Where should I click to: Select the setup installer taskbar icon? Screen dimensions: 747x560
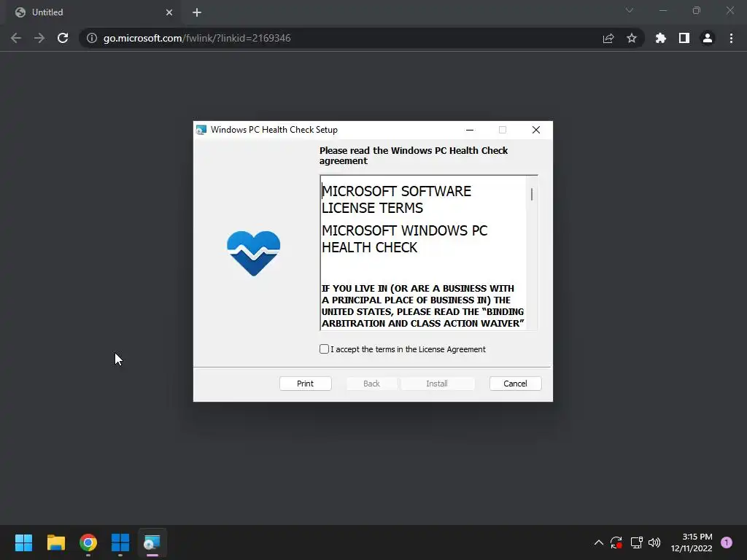click(152, 542)
